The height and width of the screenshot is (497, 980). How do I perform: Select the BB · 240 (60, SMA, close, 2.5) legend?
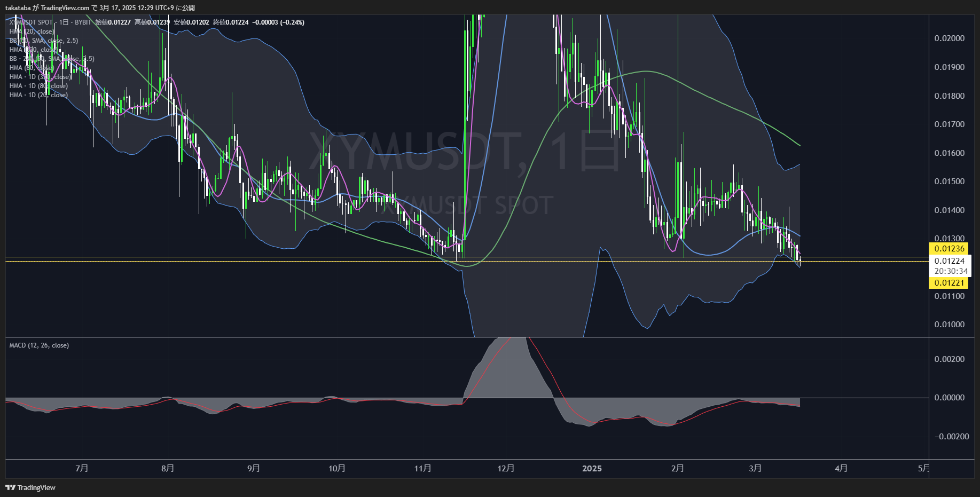(x=52, y=59)
